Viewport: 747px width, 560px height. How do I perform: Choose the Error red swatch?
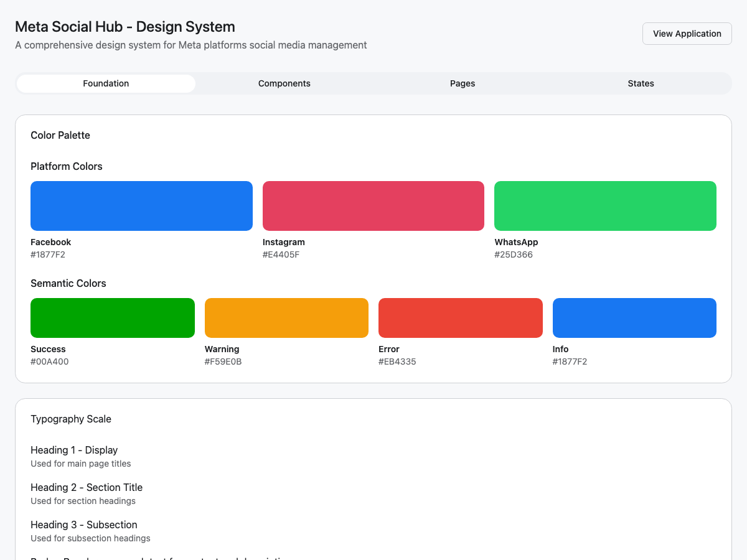[461, 318]
